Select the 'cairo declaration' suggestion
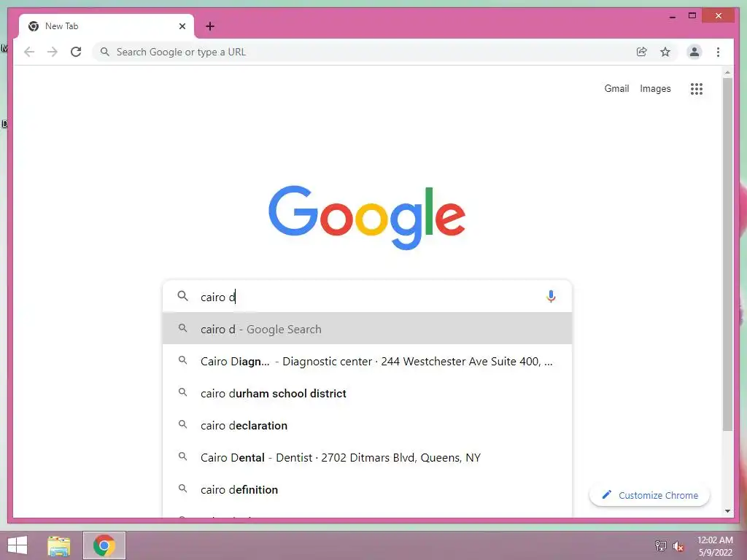 367,425
